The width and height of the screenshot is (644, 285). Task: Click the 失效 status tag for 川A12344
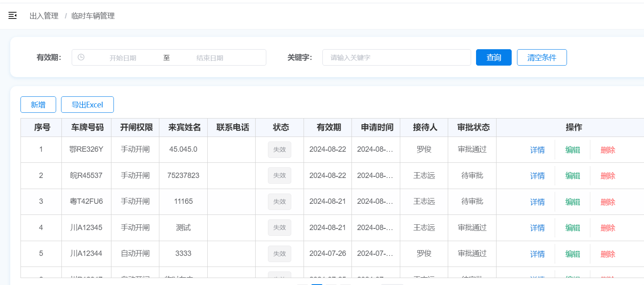(279, 254)
